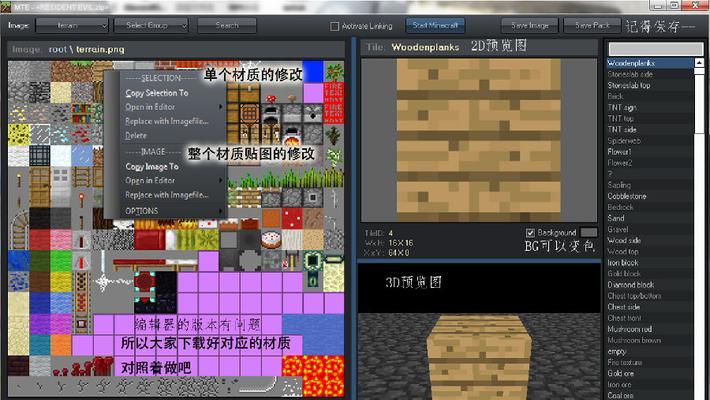Select the bookshelf tile in terrain.png

tap(82, 113)
